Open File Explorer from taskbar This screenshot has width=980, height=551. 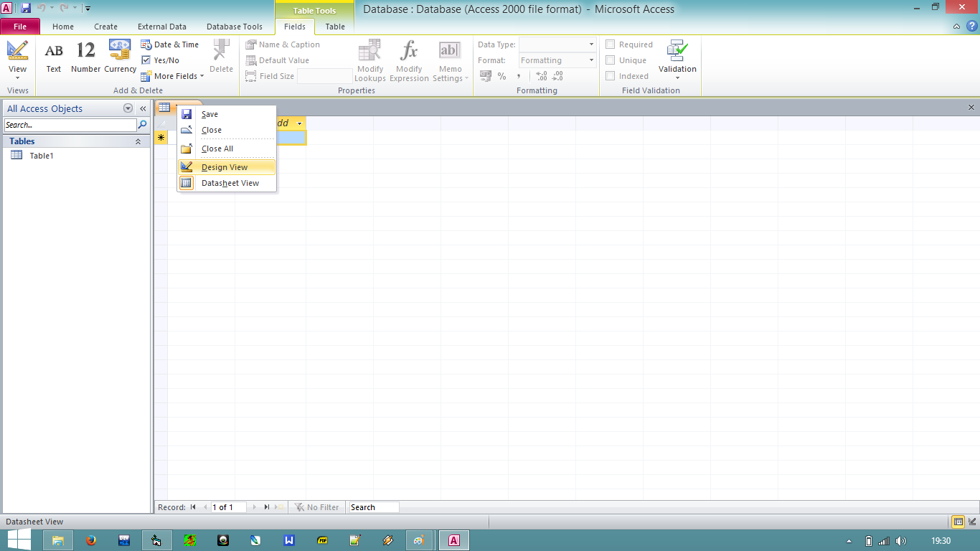[58, 540]
